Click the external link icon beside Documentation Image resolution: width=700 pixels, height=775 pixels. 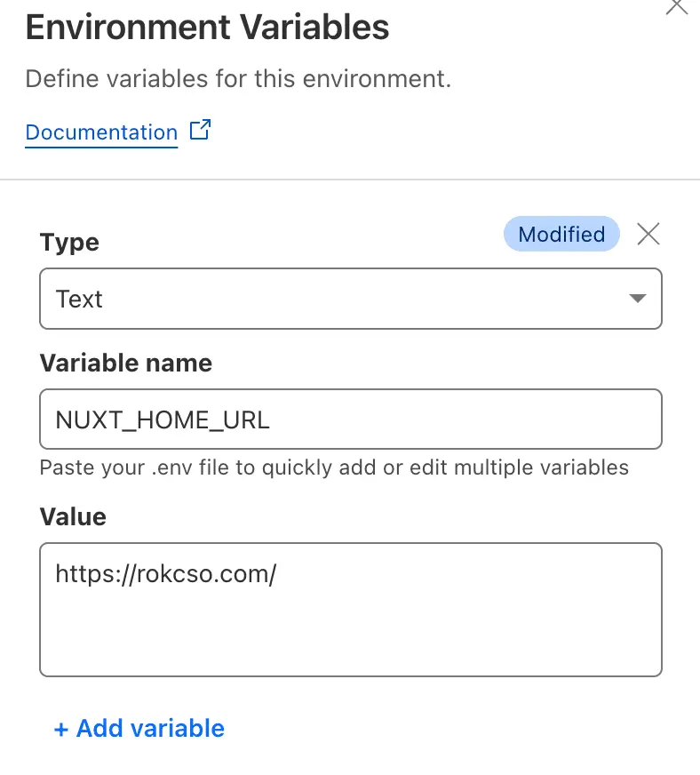tap(201, 131)
